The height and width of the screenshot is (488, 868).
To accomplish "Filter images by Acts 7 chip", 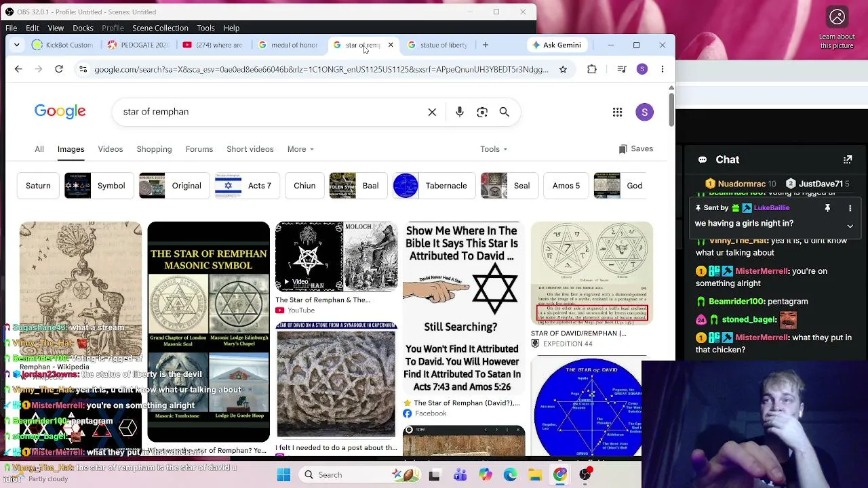I will [247, 186].
